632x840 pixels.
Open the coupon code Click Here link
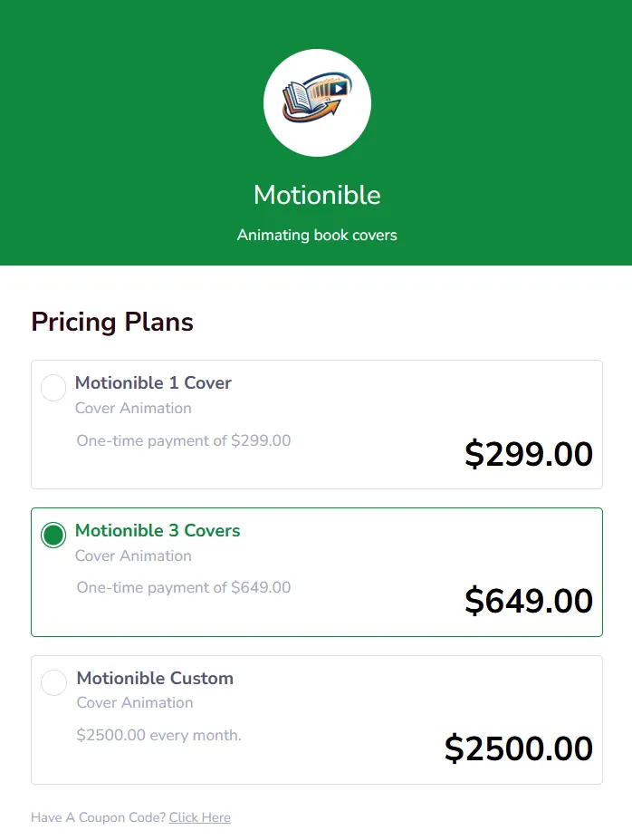click(x=199, y=817)
